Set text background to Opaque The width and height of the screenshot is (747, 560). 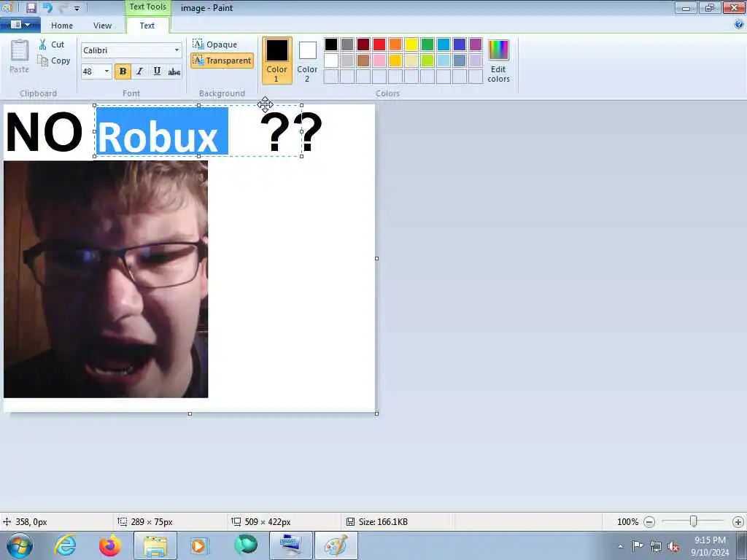coord(215,44)
